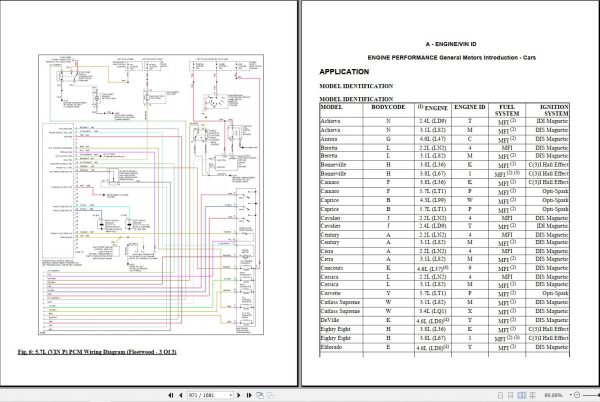The height and width of the screenshot is (402, 600).
Task: Select continuous facing view
Action: coord(532,395)
